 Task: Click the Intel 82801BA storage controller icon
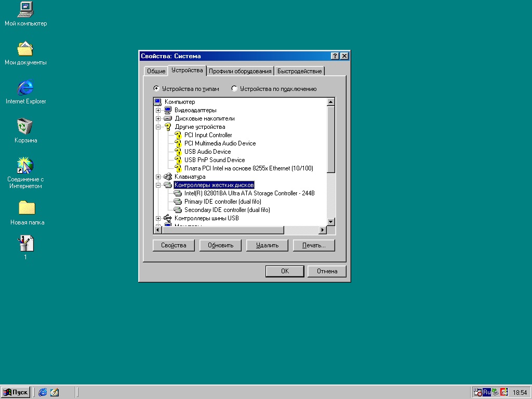(x=178, y=193)
